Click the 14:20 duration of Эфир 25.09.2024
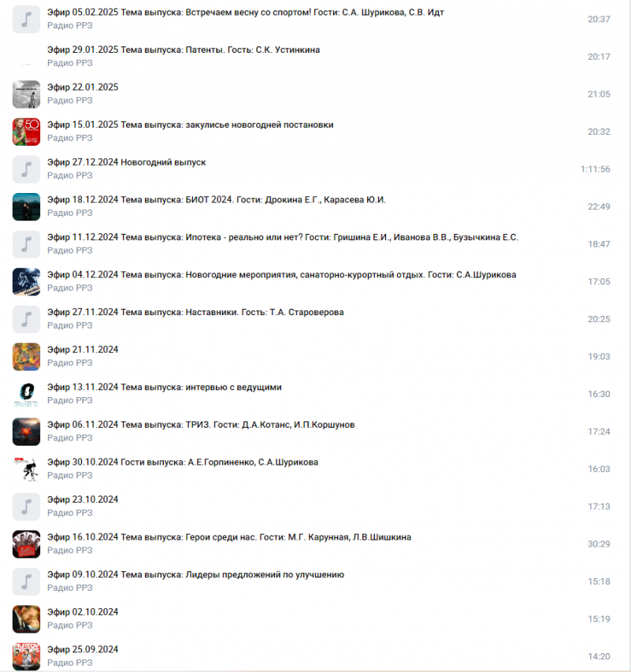Viewport: 631px width, 672px height. [599, 656]
